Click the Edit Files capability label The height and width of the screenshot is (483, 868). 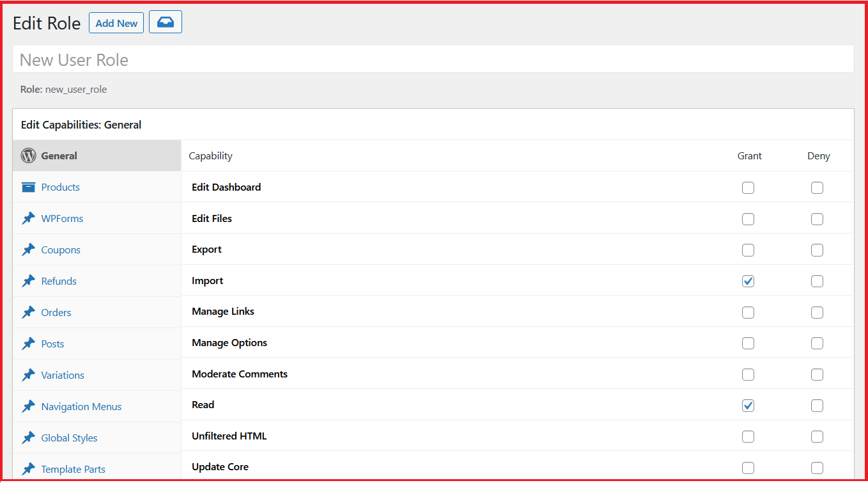click(x=212, y=219)
